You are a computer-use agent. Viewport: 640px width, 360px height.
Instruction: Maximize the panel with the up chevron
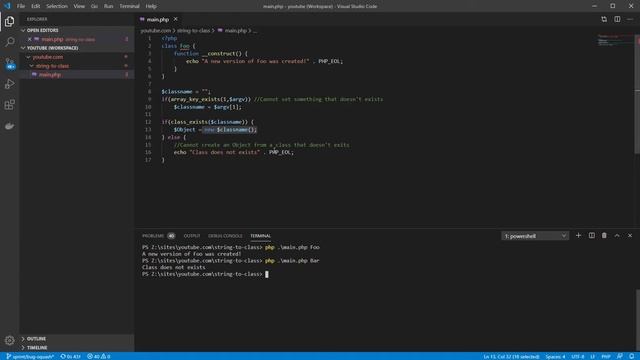(617, 236)
